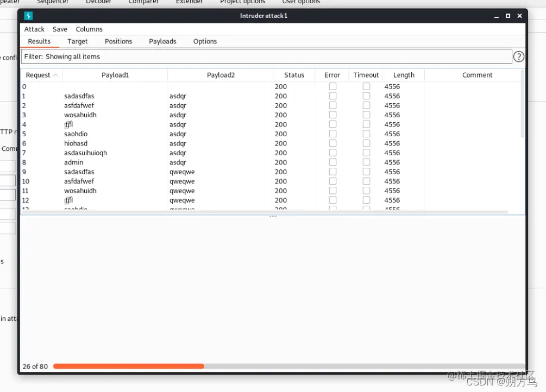Image resolution: width=546 pixels, height=392 pixels.
Task: Click the 4556 length value of request 11
Action: (392, 191)
